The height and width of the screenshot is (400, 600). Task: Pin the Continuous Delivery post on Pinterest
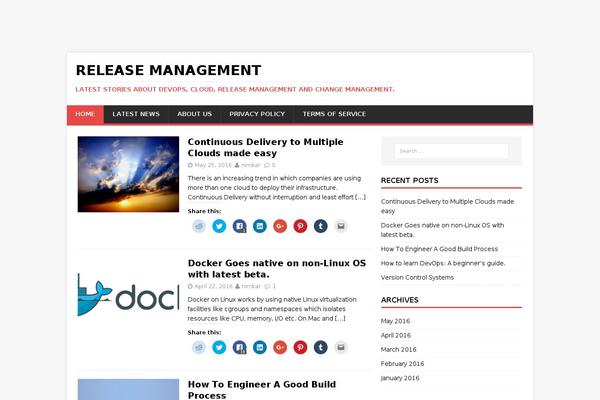(300, 226)
